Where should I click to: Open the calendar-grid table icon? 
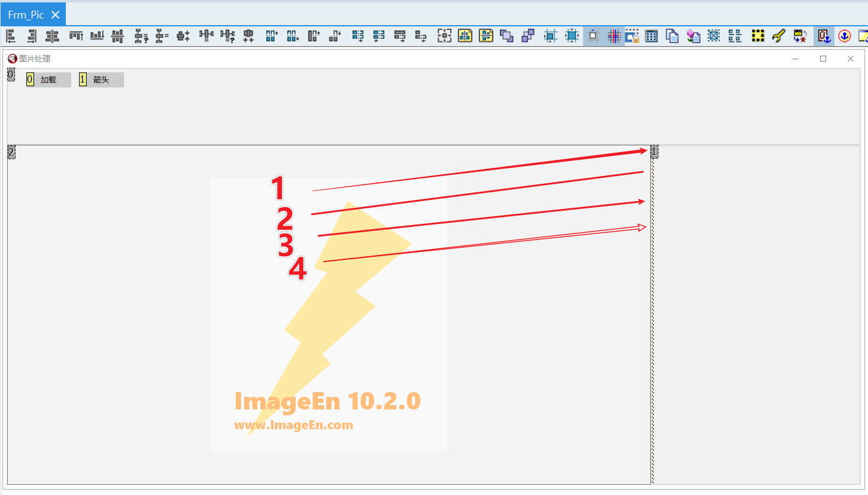(x=652, y=37)
